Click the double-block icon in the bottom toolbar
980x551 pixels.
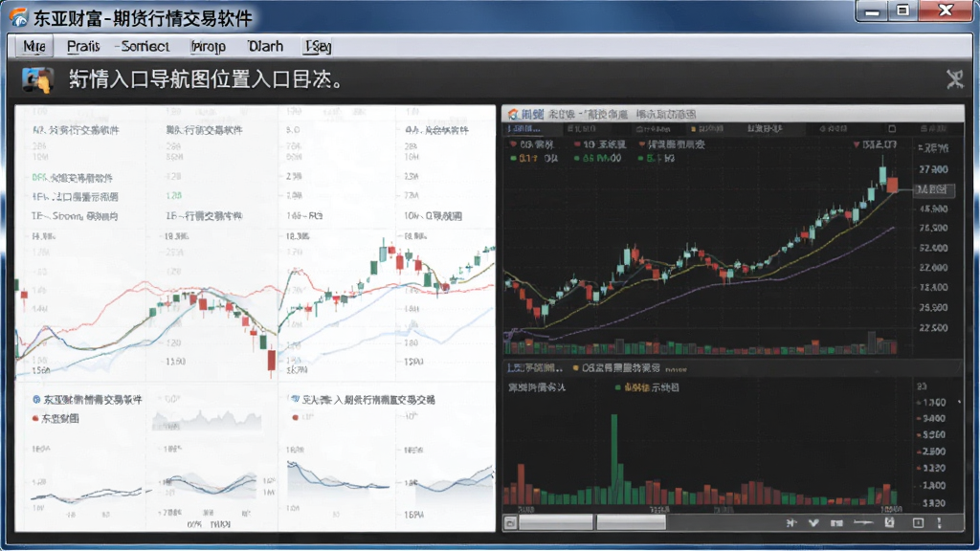coord(836,523)
